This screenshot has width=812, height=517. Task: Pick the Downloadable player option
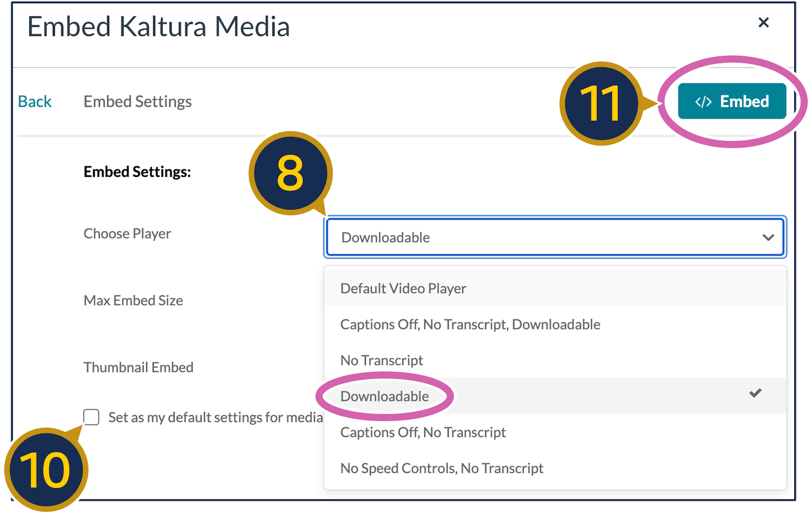(x=555, y=396)
